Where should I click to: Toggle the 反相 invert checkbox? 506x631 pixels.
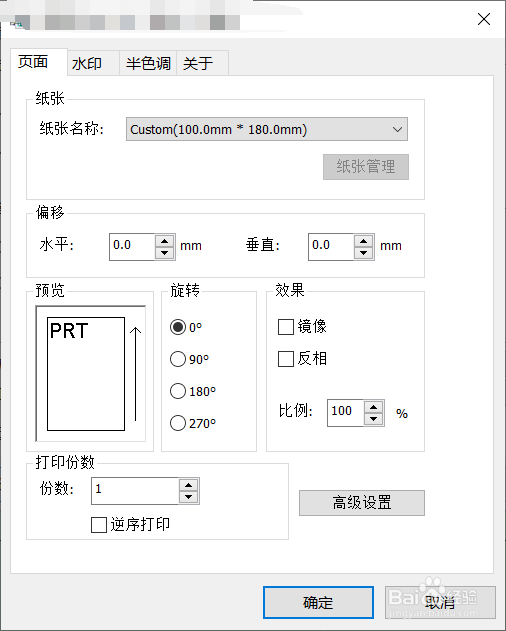pos(286,359)
